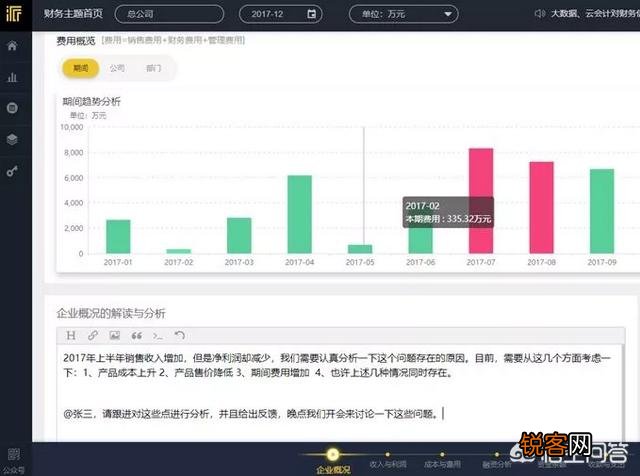Click the 2017-08 pink bar

coord(541,208)
